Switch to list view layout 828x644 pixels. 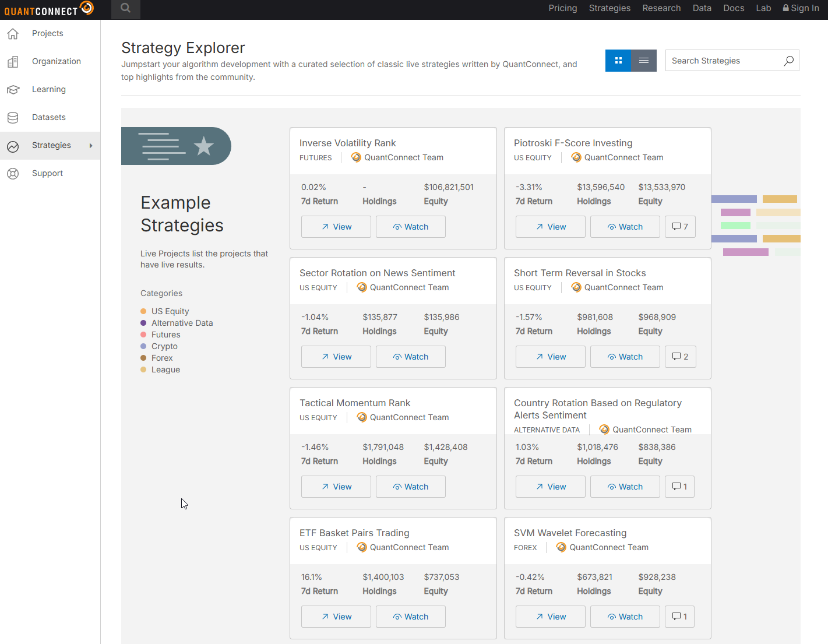coord(644,61)
